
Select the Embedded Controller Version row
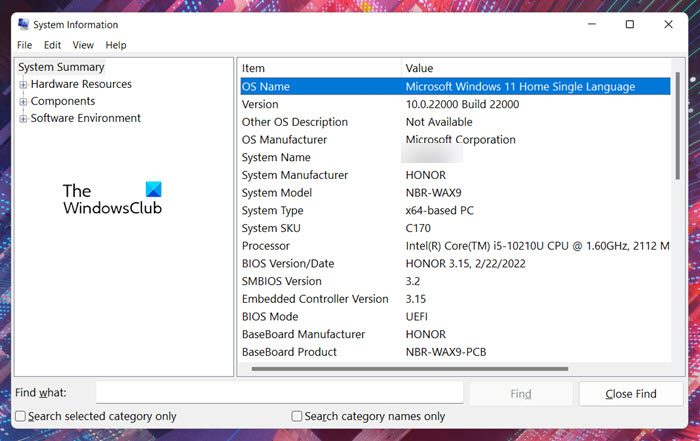[x=455, y=299]
